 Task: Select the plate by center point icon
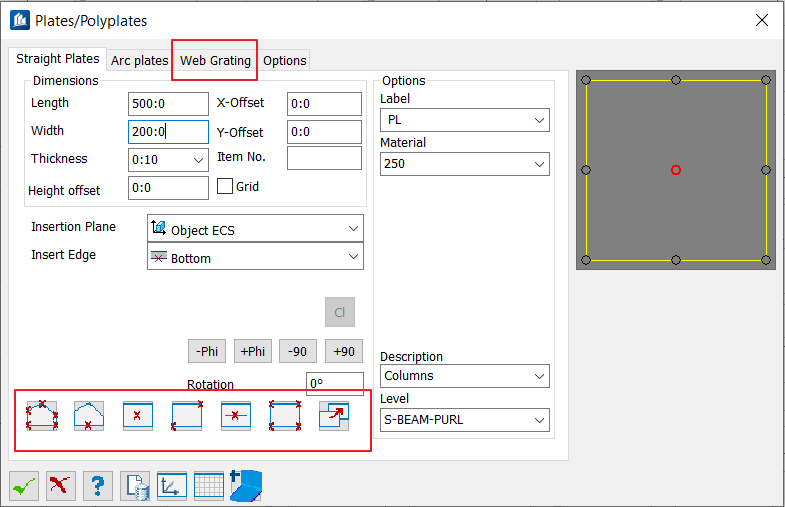tap(138, 415)
